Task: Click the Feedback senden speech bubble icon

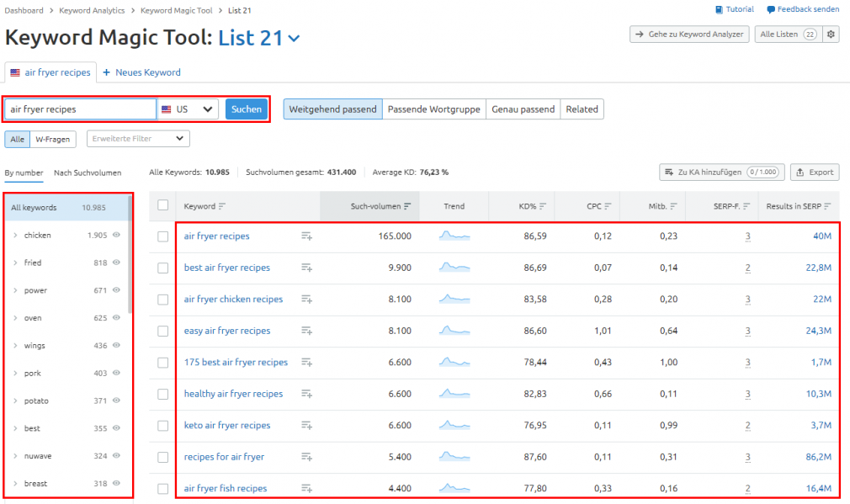Action: (x=771, y=10)
